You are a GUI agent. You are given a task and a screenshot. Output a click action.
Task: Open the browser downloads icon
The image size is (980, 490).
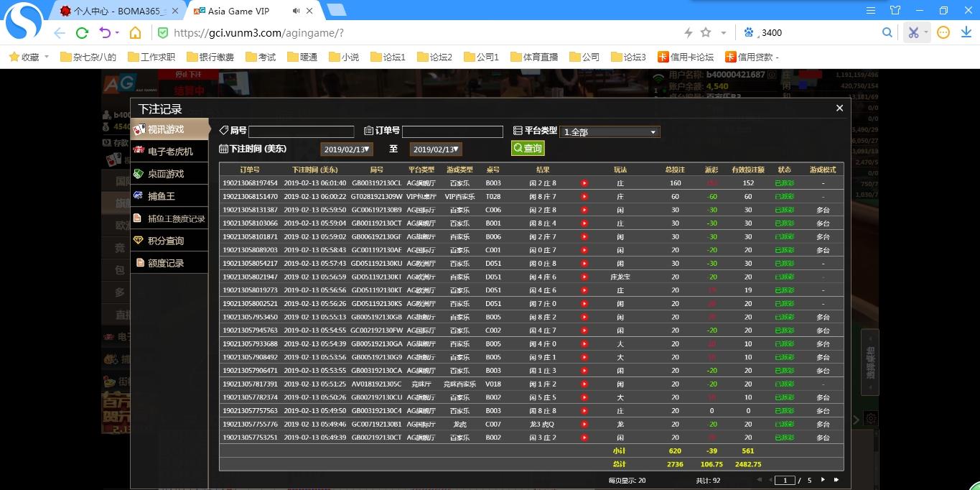pos(966,33)
